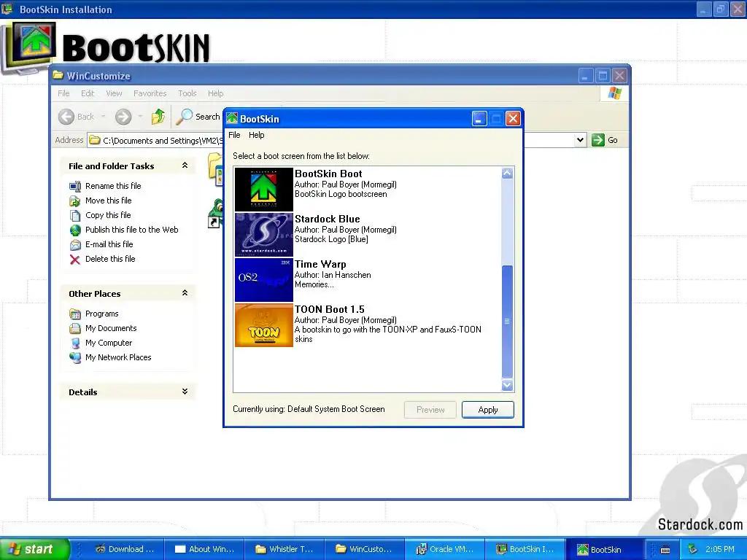Screen dimensions: 747x560
Task: Click Delete this file link
Action: [x=110, y=259]
